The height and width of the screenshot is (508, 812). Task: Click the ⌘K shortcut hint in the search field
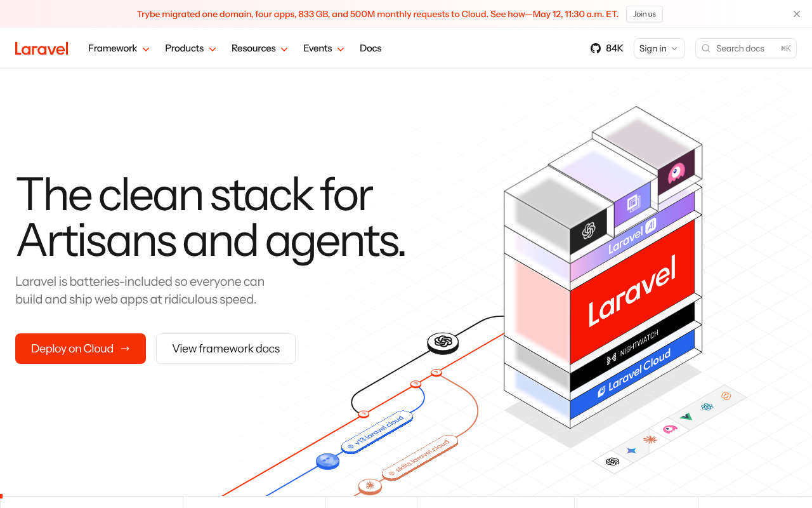point(785,48)
